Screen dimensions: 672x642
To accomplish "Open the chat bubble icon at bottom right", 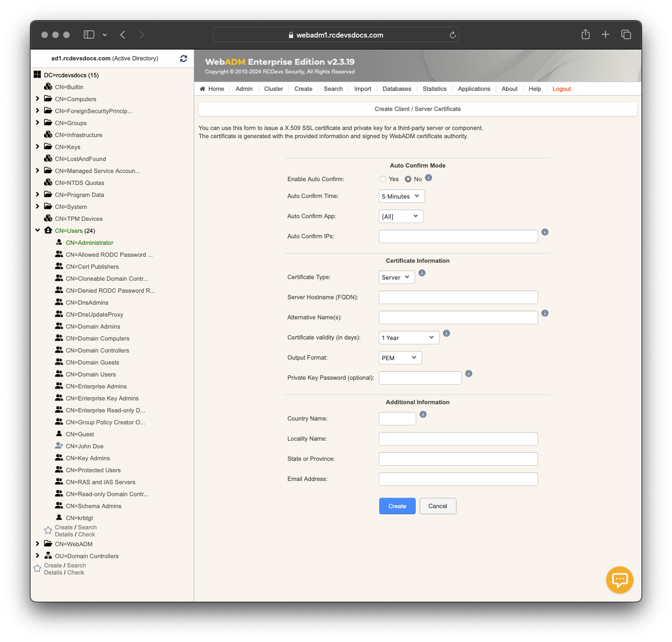I will coord(619,580).
